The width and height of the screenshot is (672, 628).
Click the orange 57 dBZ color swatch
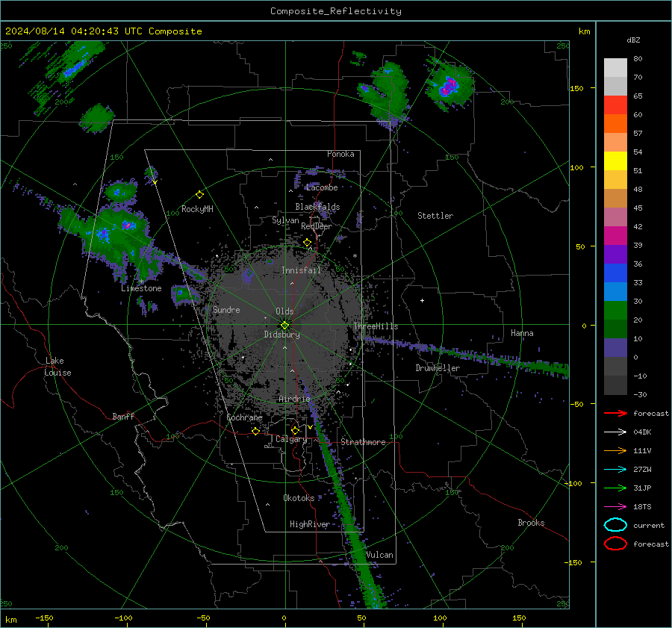click(x=615, y=124)
